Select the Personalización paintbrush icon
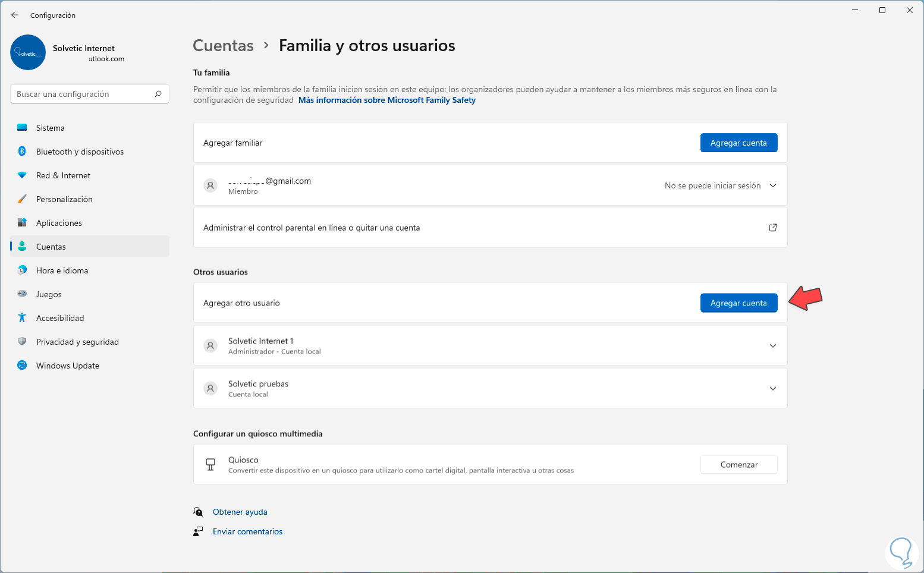 click(22, 199)
